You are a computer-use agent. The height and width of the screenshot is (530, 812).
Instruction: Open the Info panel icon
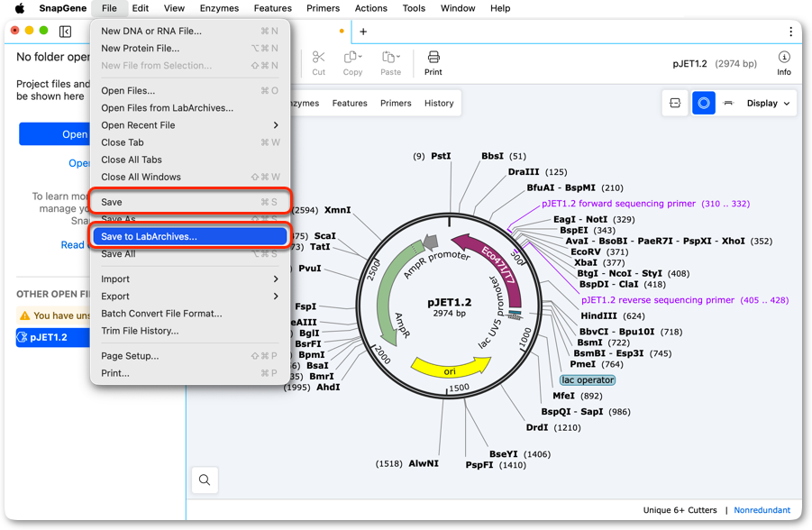click(784, 57)
